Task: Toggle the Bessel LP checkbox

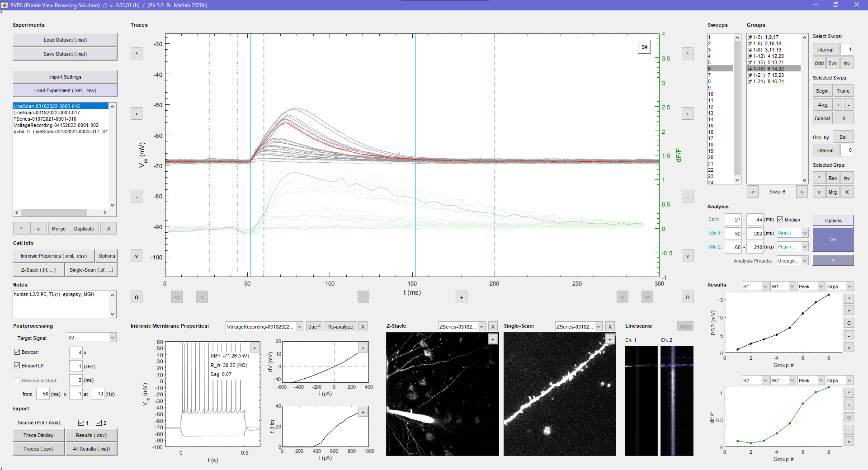Action: pos(17,366)
